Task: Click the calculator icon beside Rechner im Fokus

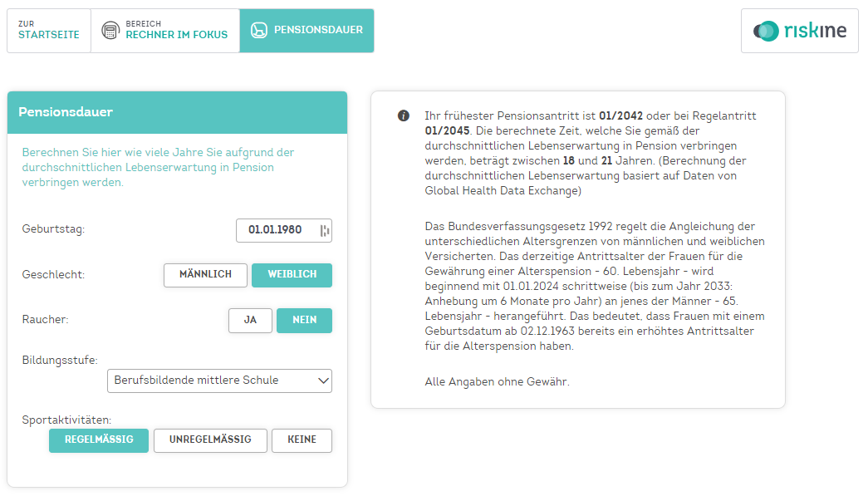Action: [x=110, y=31]
